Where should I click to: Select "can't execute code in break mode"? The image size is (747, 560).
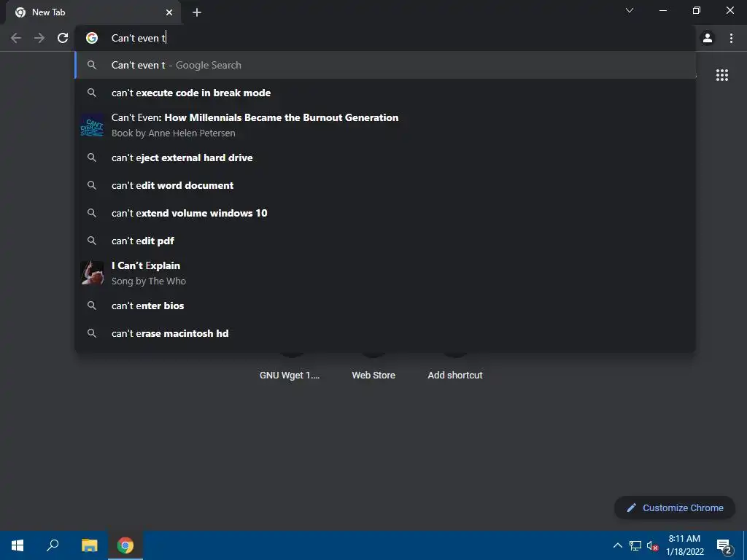(385, 93)
